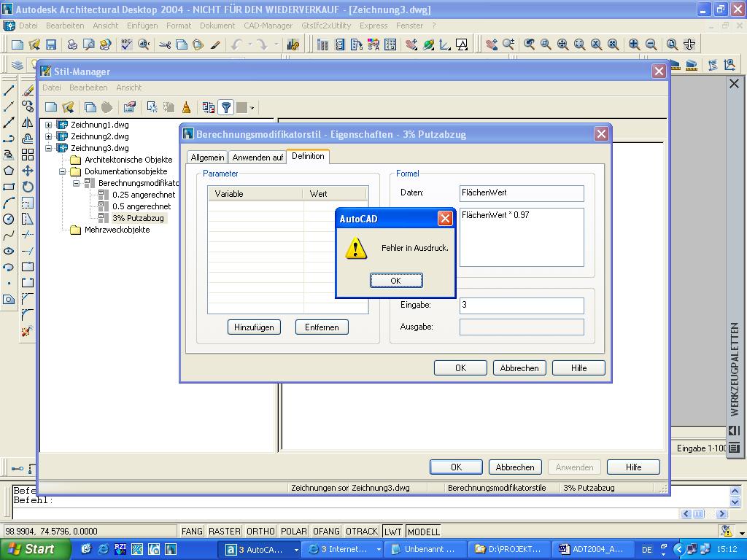This screenshot has width=747, height=560.
Task: Click the Eingabe input field
Action: click(521, 306)
